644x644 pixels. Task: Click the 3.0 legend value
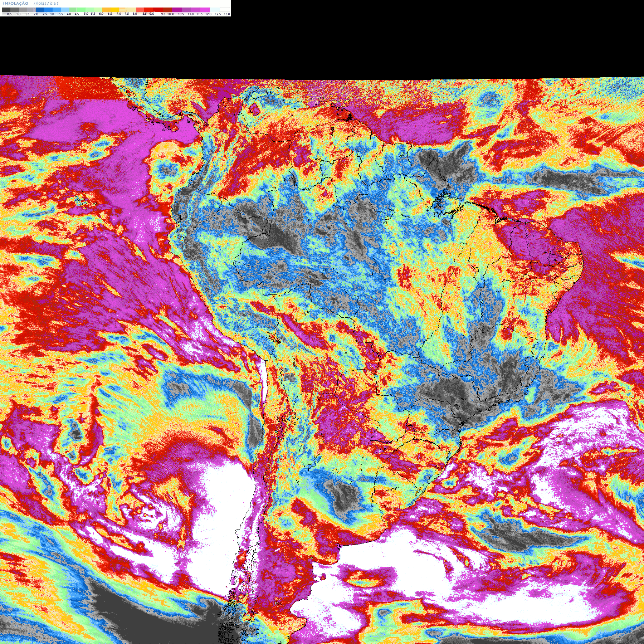52,14
